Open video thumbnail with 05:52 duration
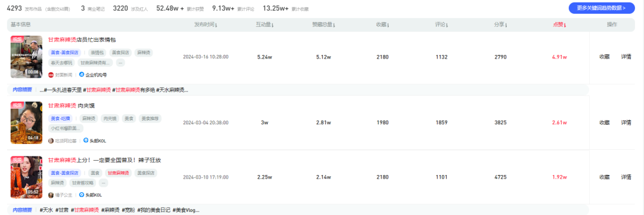Image resolution: width=644 pixels, height=215 pixels. pyautogui.click(x=27, y=177)
